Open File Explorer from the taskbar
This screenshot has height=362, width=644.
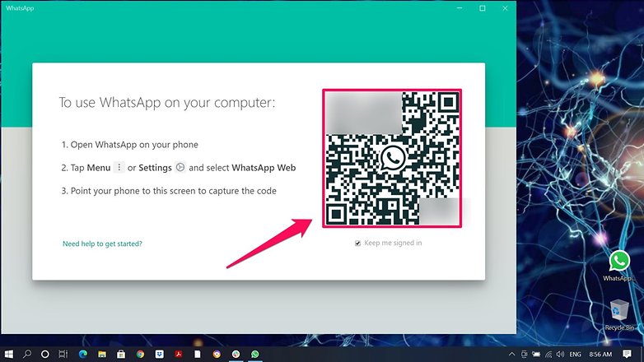[102, 354]
